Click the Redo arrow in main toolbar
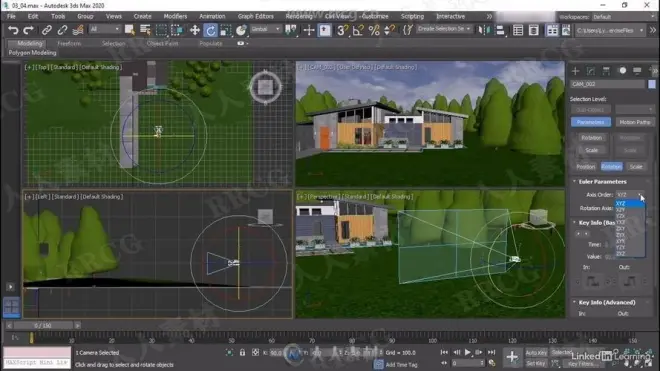The width and height of the screenshot is (660, 371). point(28,30)
